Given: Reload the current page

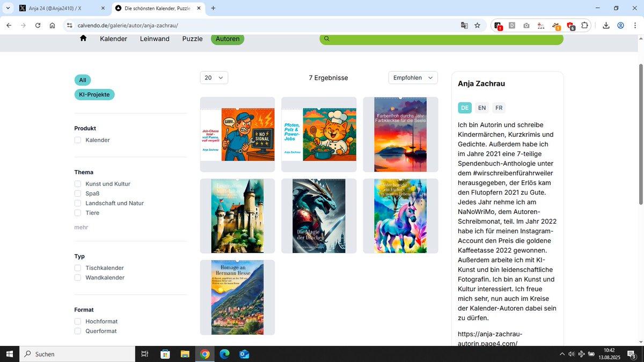Looking at the screenshot, I should pos(38,25).
